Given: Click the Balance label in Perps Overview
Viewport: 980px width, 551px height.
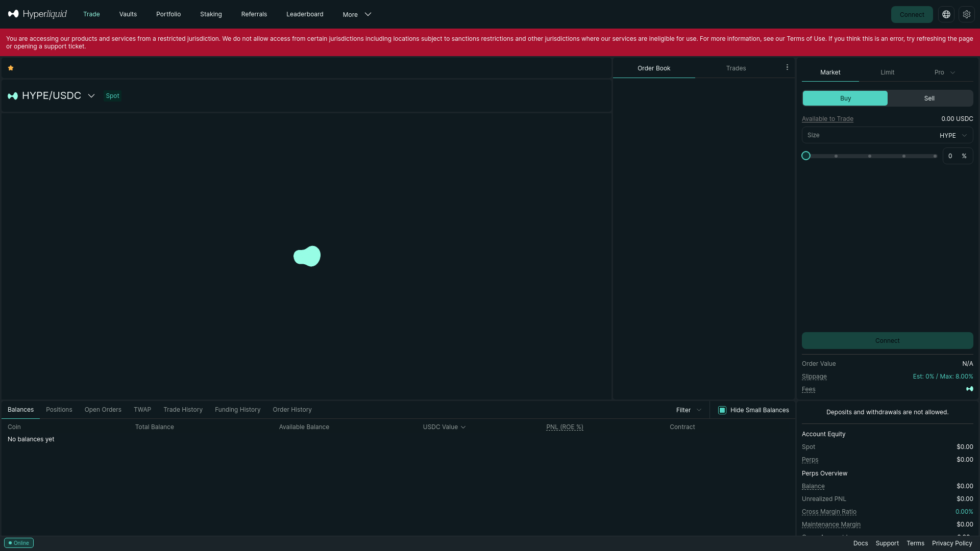Looking at the screenshot, I should [x=813, y=486].
